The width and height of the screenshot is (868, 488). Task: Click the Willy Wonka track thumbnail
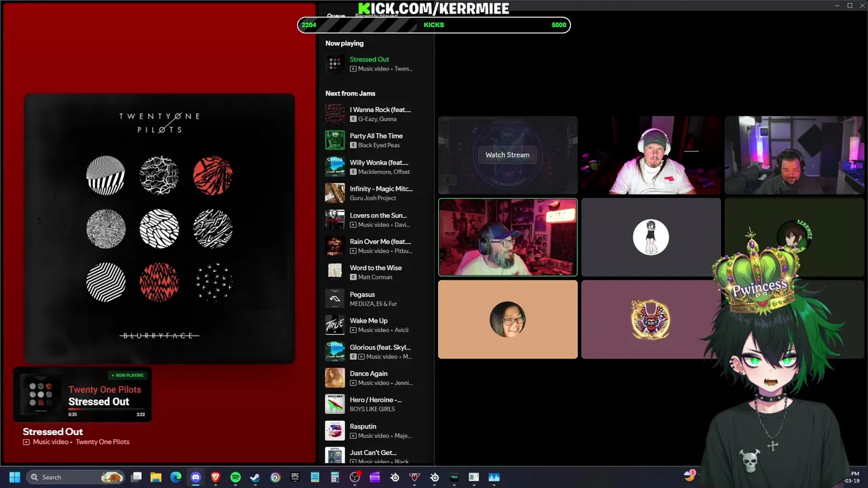[x=335, y=167]
